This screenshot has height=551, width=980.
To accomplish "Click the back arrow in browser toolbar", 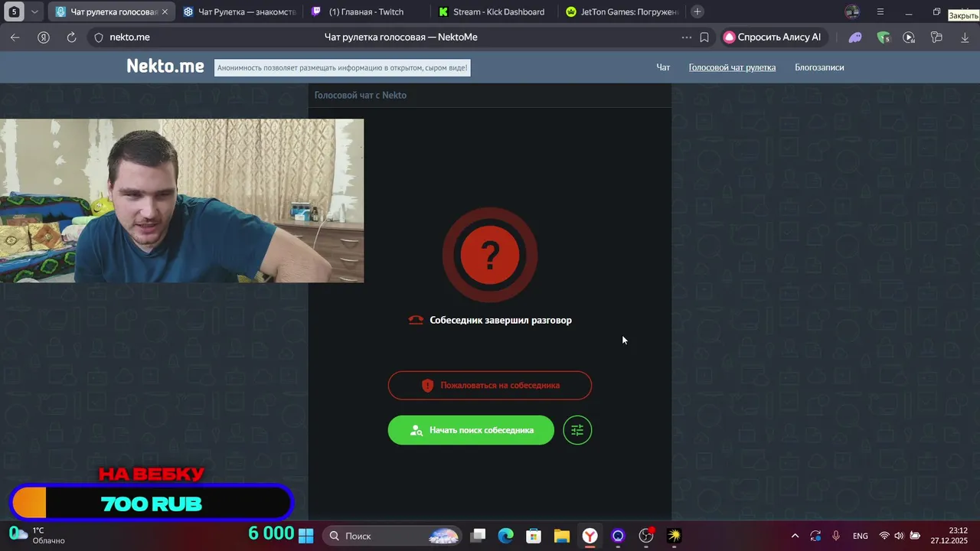I will pyautogui.click(x=15, y=37).
